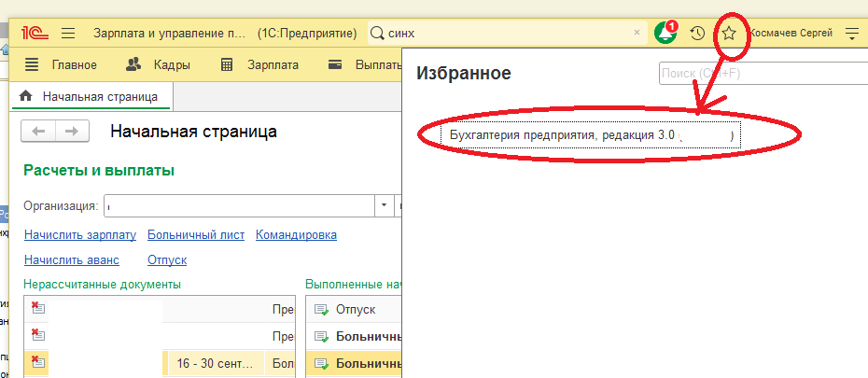Open Начислить зарплату link
The image size is (868, 378).
80,234
